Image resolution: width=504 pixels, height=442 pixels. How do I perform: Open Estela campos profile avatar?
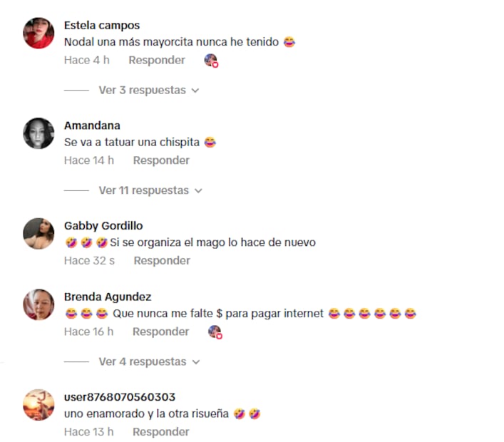[38, 33]
